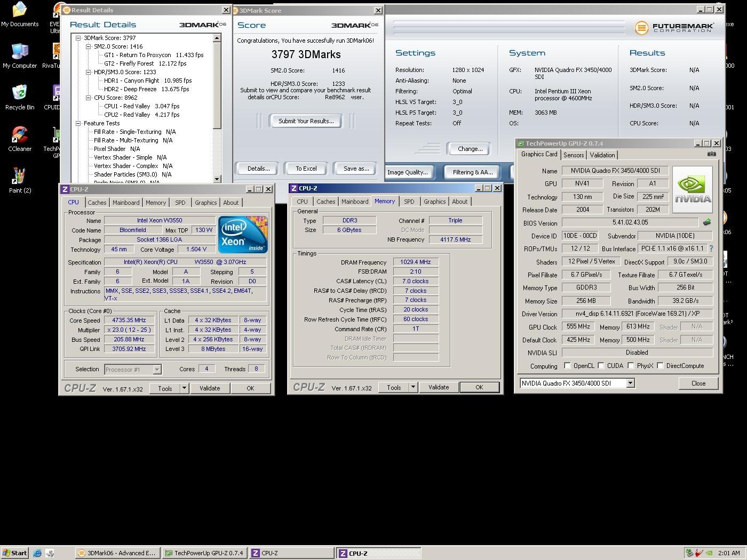Image resolution: width=747 pixels, height=560 pixels.
Task: Collapse the SM2.0 Score tree node
Action: [x=89, y=46]
